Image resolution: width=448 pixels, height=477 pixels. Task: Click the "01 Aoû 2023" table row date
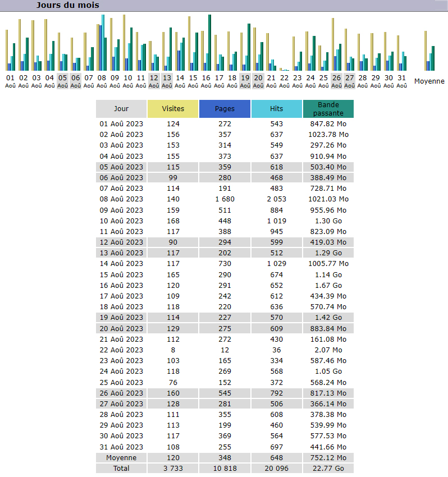click(x=121, y=124)
